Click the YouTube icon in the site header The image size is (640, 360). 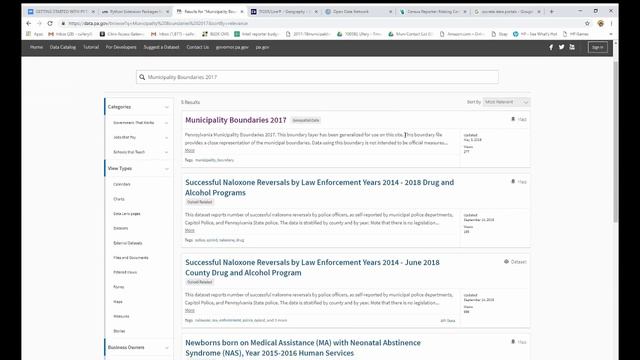[572, 47]
